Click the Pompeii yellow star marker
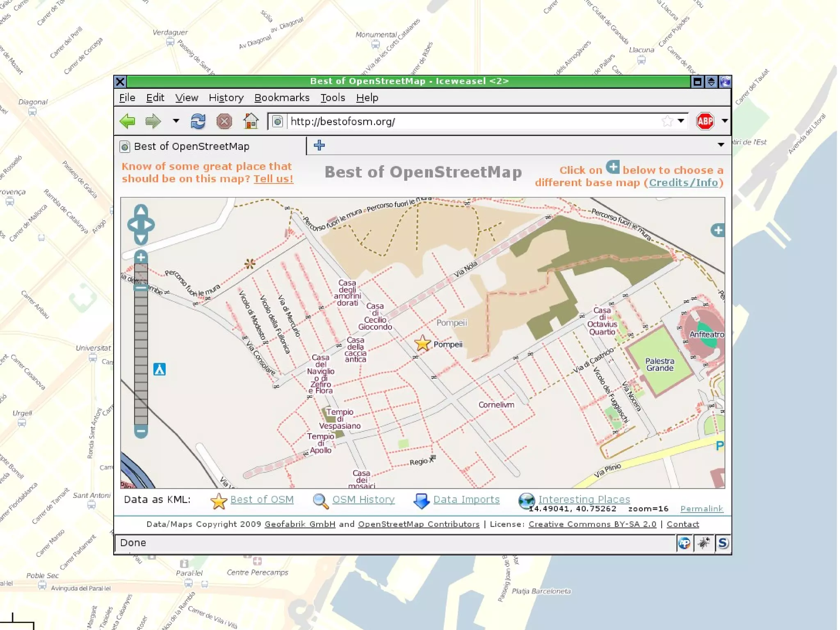The image size is (840, 630). coord(422,343)
